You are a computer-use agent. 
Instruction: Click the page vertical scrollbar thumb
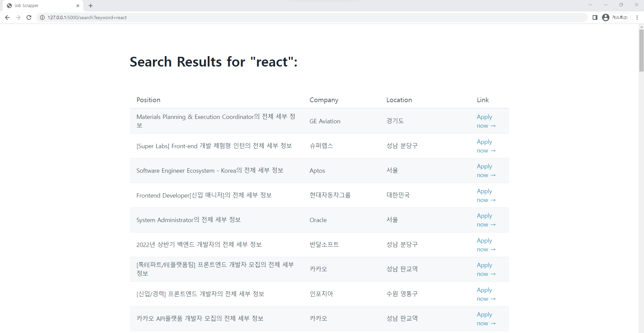coord(641,50)
